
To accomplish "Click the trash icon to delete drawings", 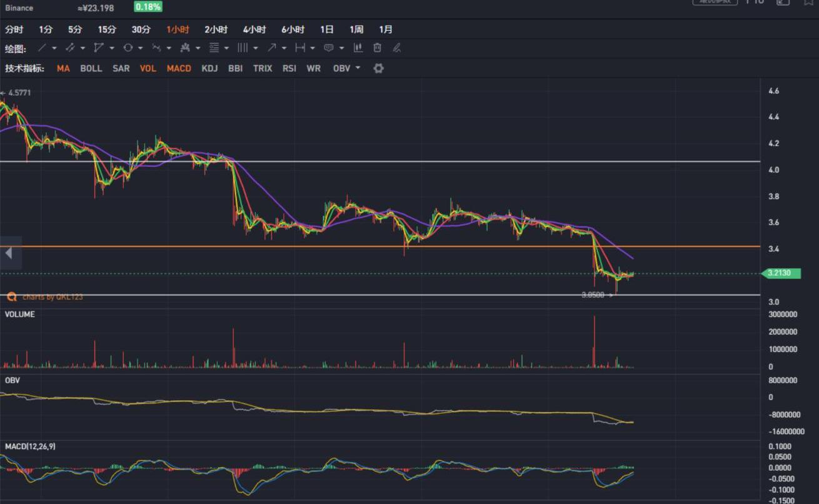I will click(x=377, y=48).
